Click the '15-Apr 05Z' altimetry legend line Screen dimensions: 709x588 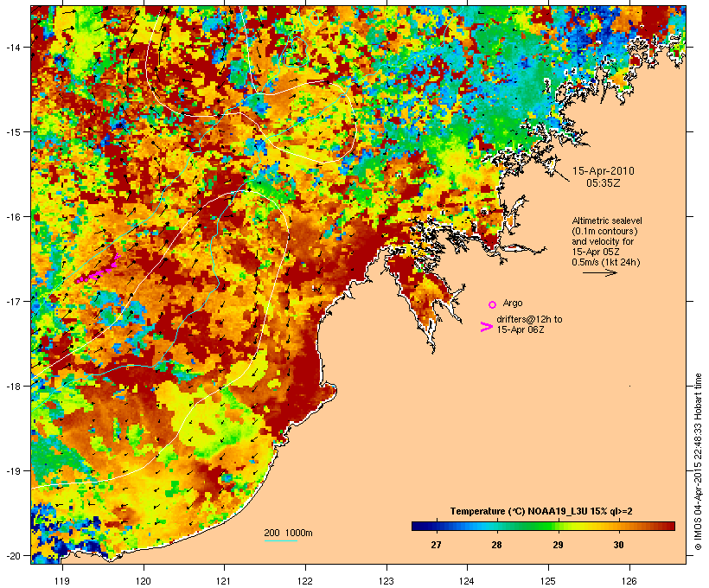point(596,252)
